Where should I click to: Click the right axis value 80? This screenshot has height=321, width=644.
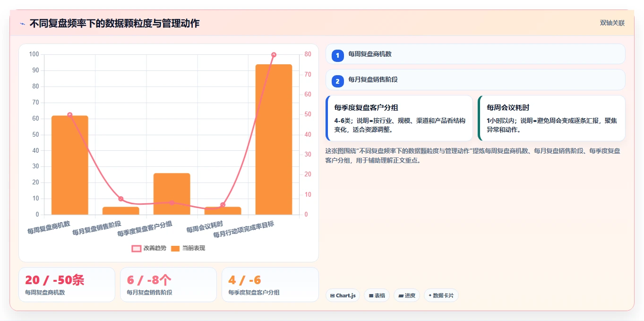tap(308, 54)
